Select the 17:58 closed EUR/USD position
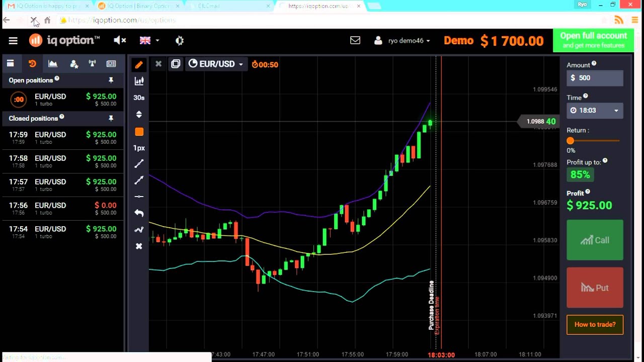This screenshot has width=644, height=362. point(62,161)
